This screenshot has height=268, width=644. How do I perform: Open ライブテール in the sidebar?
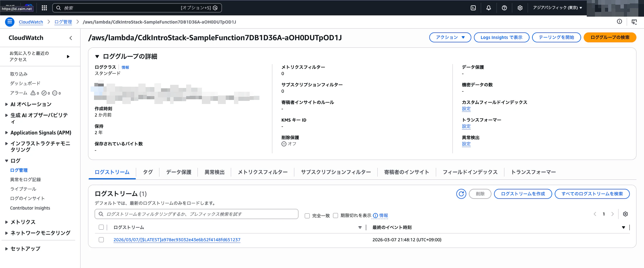pos(23,189)
